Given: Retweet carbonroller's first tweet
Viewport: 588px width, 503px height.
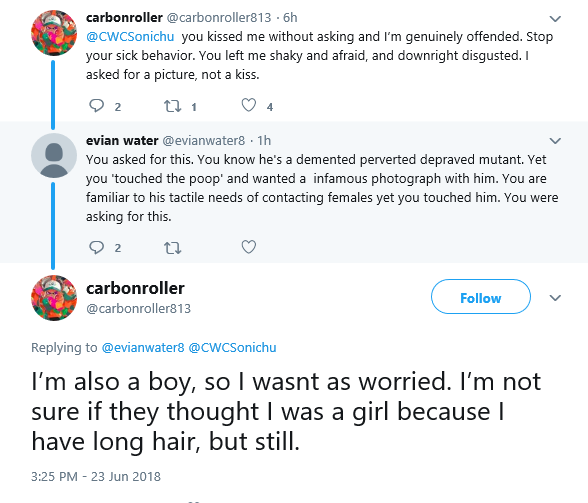Looking at the screenshot, I should (x=173, y=106).
